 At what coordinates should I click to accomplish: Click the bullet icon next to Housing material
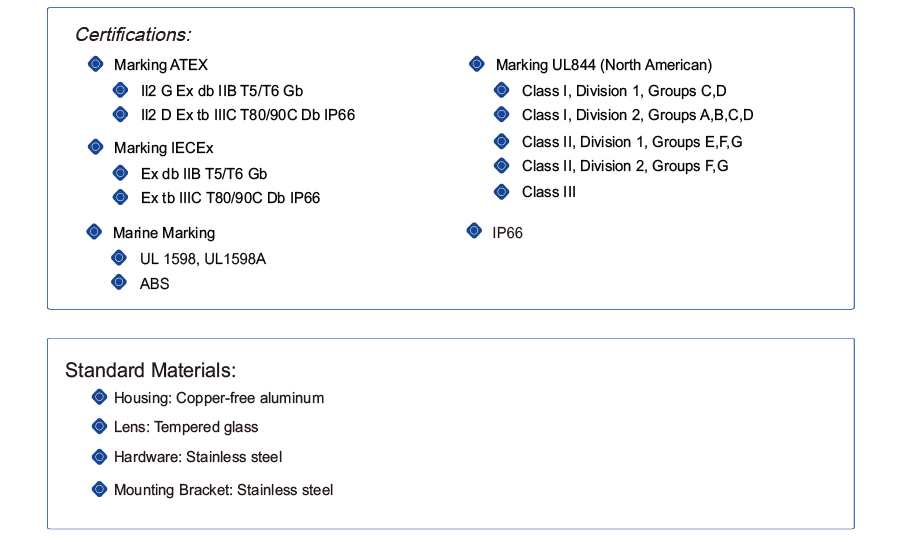[99, 397]
